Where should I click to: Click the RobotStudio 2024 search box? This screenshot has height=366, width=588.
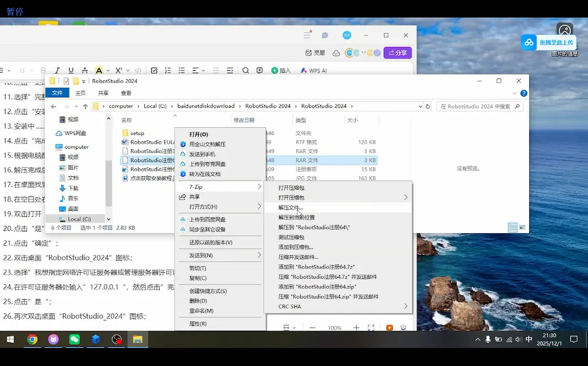pos(480,106)
